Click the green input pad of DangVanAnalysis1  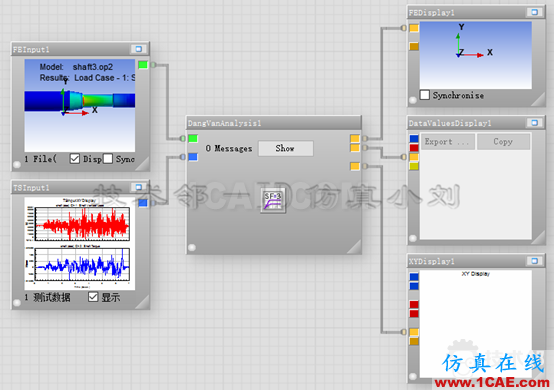(193, 138)
